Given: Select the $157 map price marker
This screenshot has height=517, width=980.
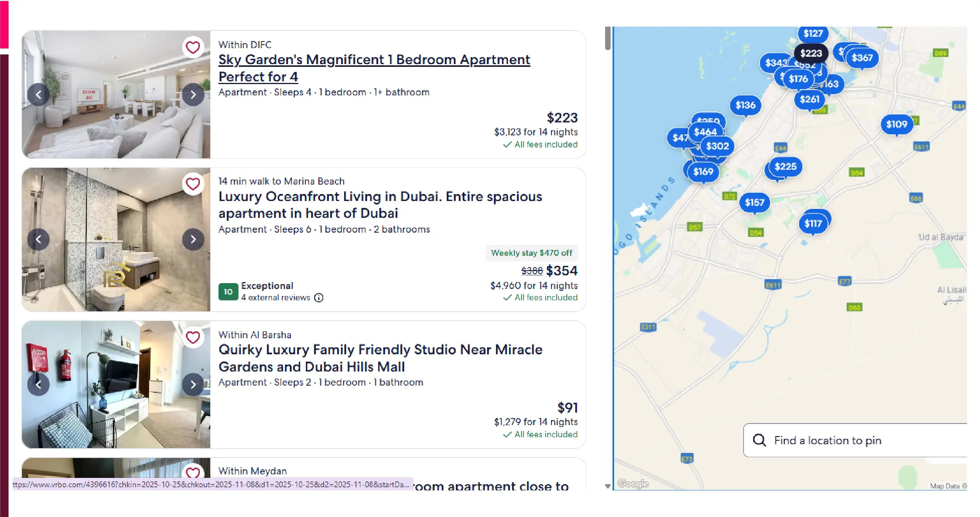Looking at the screenshot, I should tap(754, 202).
